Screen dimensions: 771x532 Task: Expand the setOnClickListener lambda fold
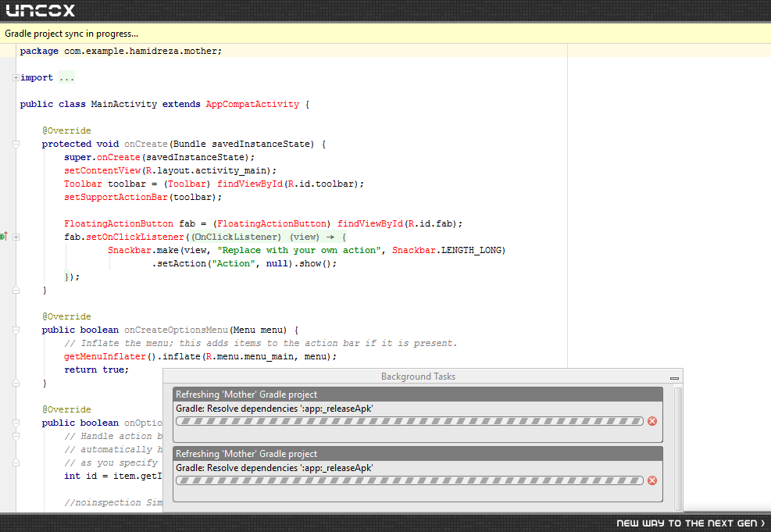tap(16, 237)
